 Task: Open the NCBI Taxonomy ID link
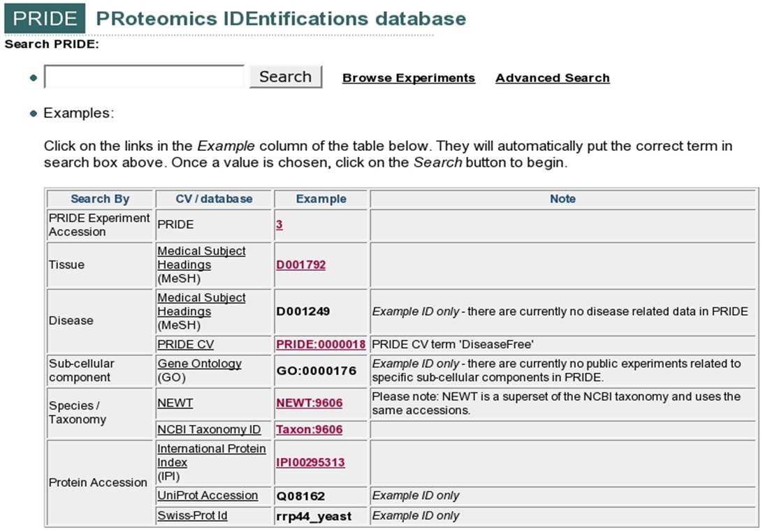[212, 429]
